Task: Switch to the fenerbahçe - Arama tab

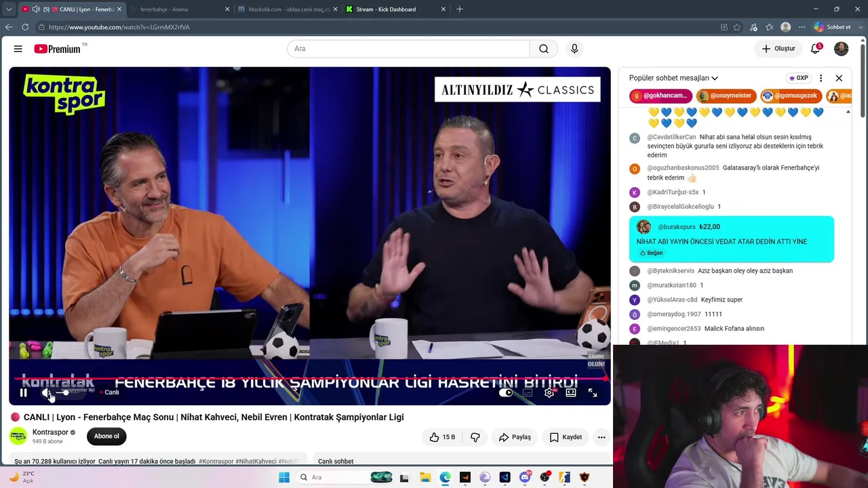Action: pyautogui.click(x=178, y=9)
